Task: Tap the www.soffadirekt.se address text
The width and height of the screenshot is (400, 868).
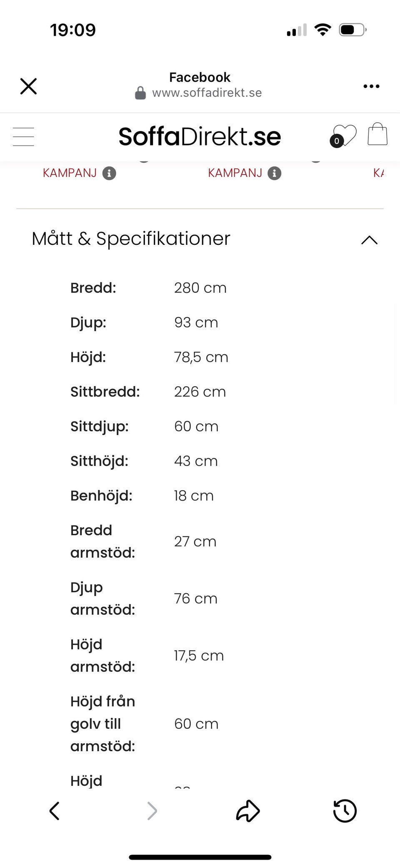Action: [207, 93]
